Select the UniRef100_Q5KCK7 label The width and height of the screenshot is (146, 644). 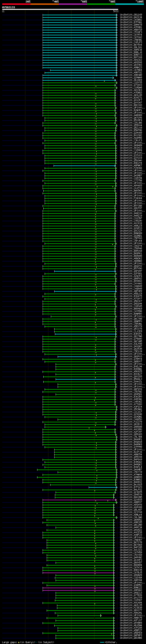[131, 301]
